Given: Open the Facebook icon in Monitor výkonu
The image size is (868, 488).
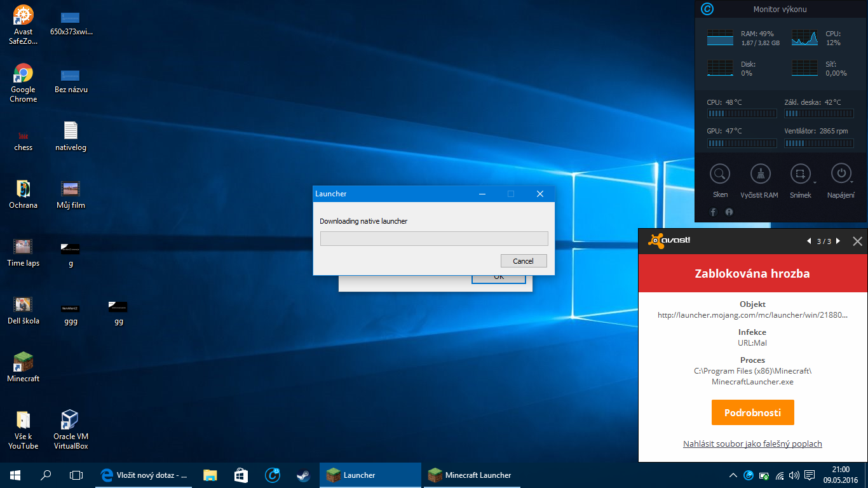Looking at the screenshot, I should 714,212.
